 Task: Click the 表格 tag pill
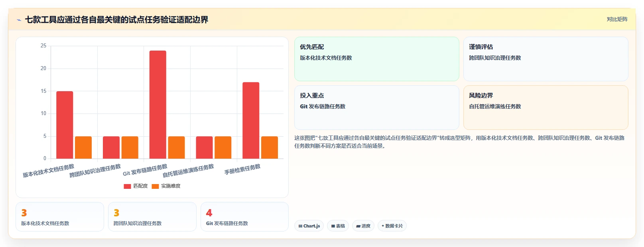[338, 226]
